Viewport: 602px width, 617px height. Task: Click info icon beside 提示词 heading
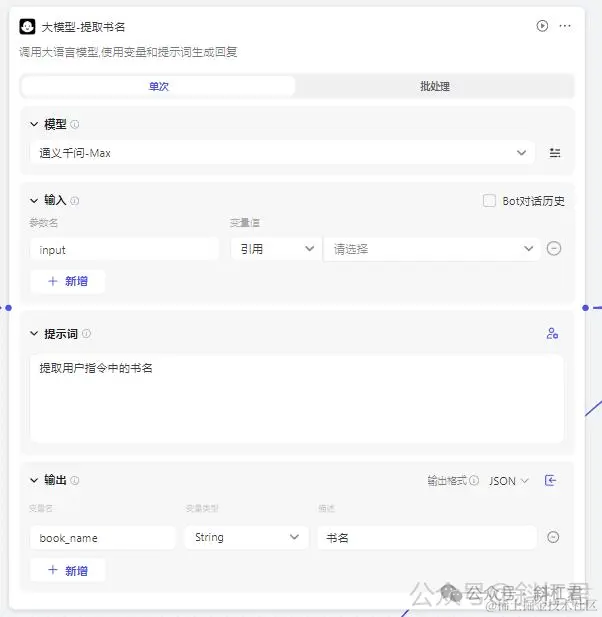click(86, 334)
